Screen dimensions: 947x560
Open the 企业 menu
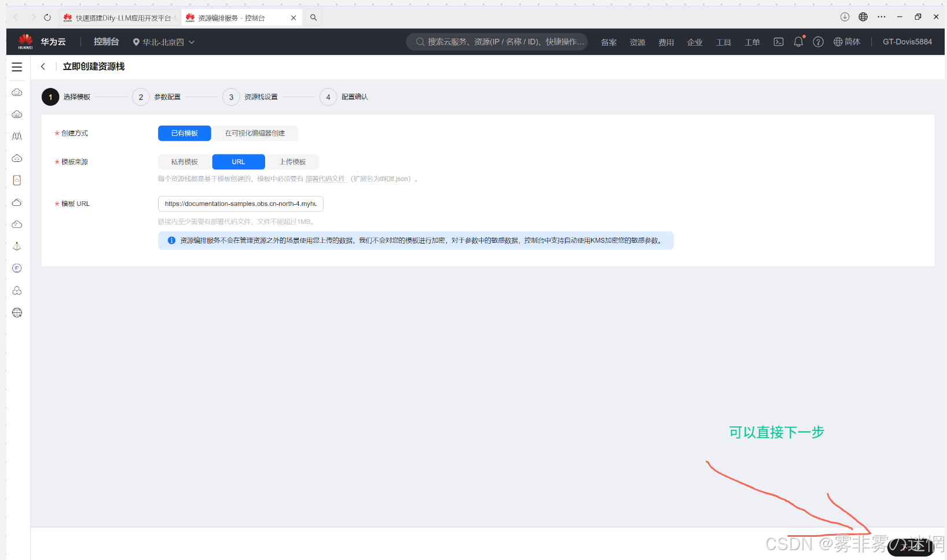[x=695, y=42]
